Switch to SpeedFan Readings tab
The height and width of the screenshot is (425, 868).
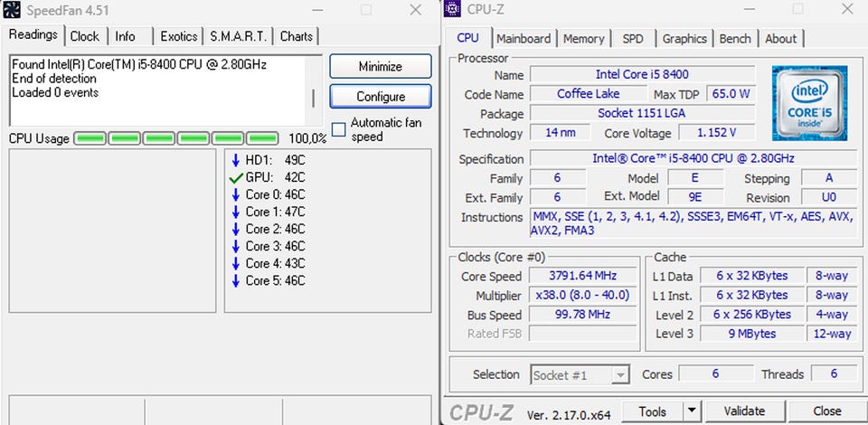point(33,35)
